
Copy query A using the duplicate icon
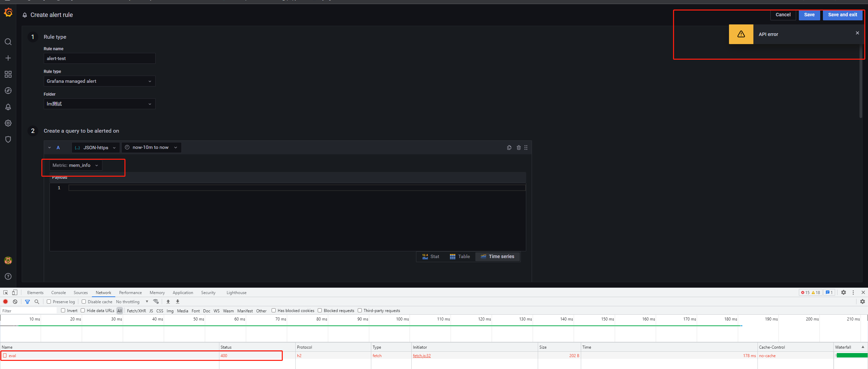click(509, 148)
